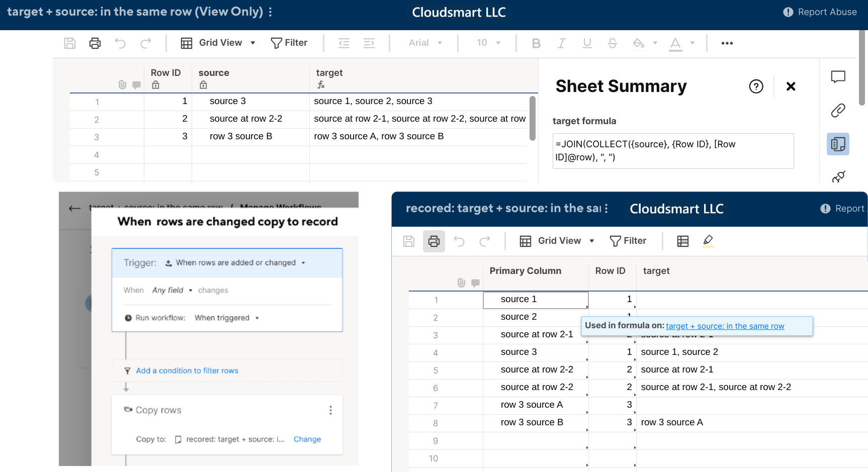The image size is (868, 472).
Task: Toggle Italic formatting
Action: tap(561, 43)
